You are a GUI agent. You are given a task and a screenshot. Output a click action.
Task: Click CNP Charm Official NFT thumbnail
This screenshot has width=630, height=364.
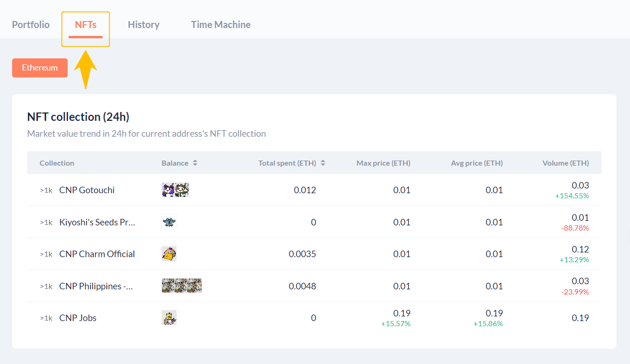(169, 254)
